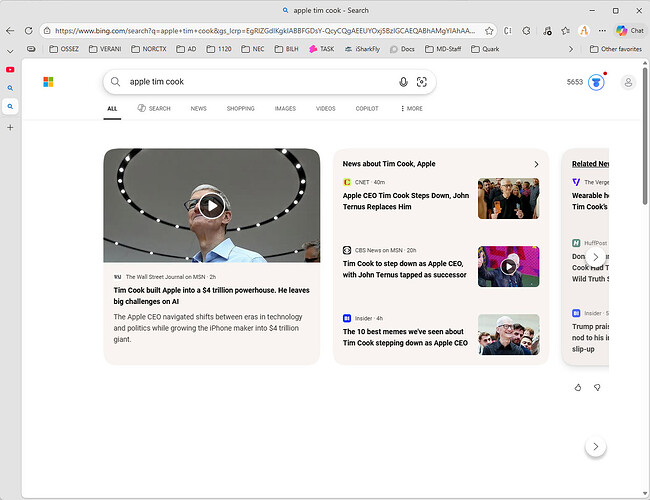This screenshot has width=650, height=500.
Task: Open the NEC bookmarks folder
Action: [252, 49]
